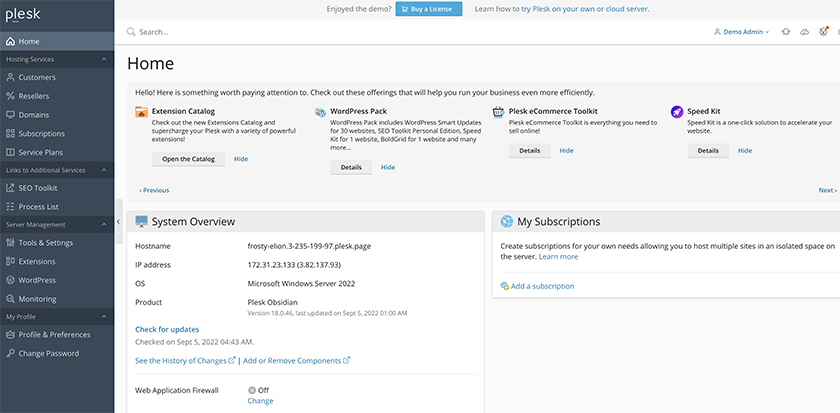Open Speed Kit Details
Screen dimensions: 840x413
click(708, 151)
